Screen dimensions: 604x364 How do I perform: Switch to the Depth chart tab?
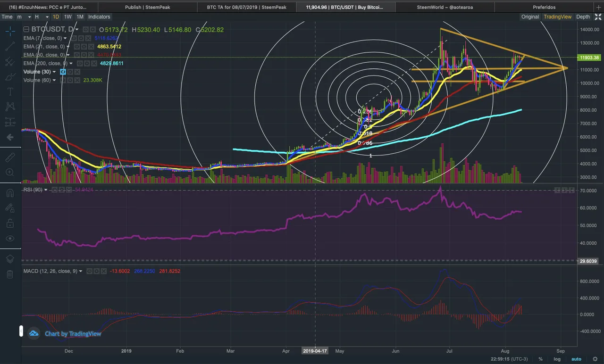click(x=583, y=17)
